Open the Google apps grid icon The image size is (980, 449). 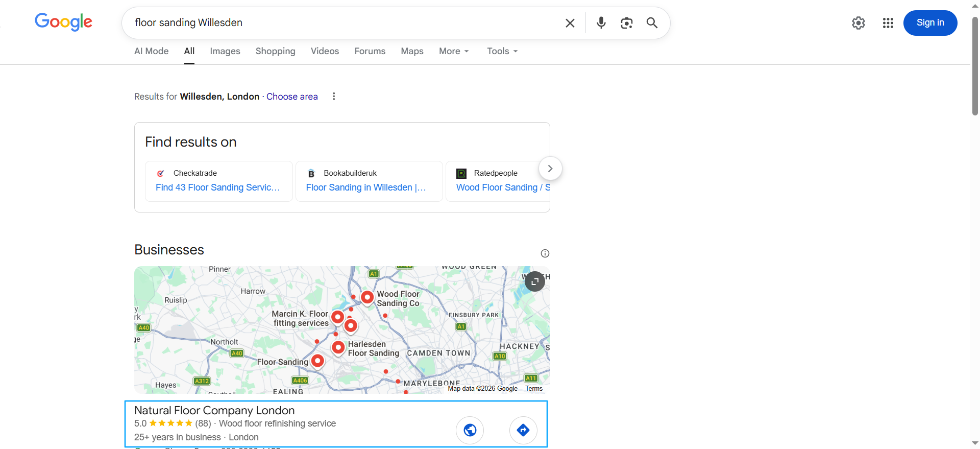(x=888, y=23)
